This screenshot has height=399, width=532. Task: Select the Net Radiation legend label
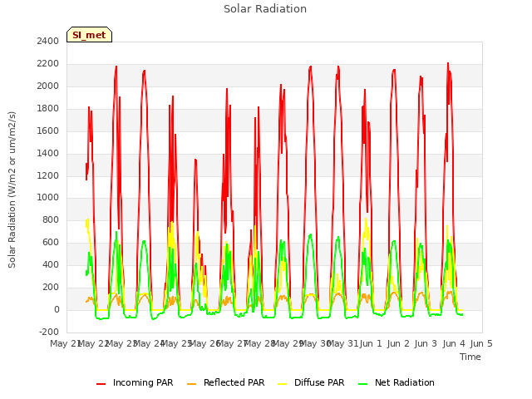point(405,382)
